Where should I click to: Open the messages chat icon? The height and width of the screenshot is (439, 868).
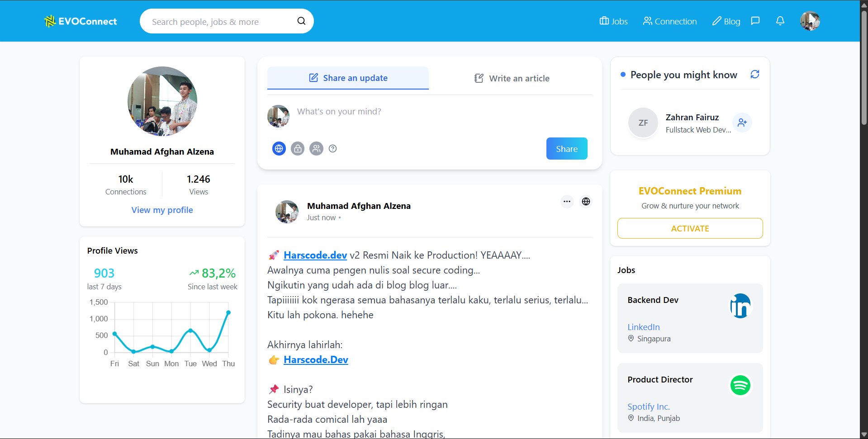(x=755, y=21)
